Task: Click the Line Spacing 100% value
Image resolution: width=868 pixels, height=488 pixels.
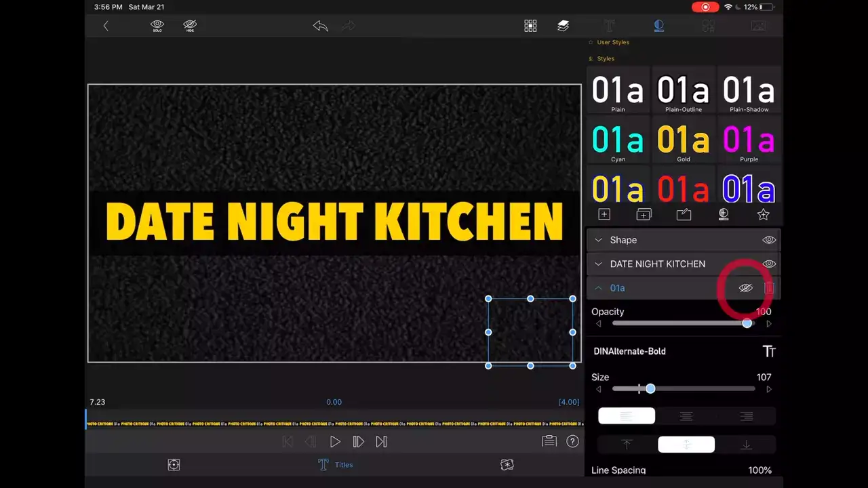Action: point(759,470)
